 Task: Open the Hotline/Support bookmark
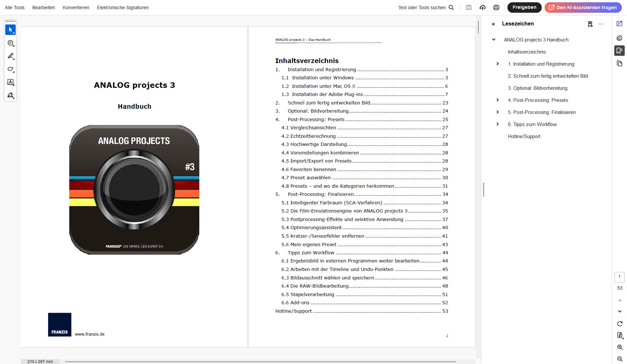pos(524,136)
